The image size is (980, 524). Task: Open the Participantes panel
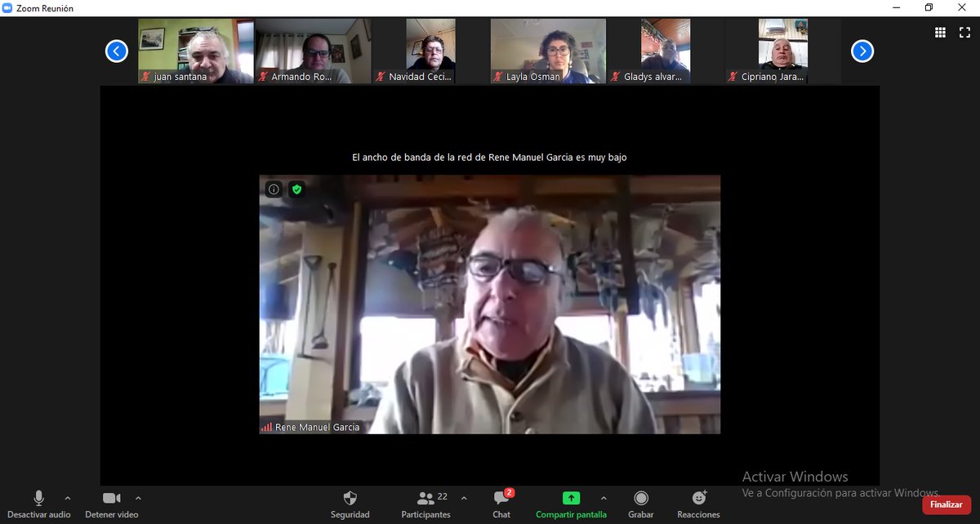pyautogui.click(x=425, y=504)
